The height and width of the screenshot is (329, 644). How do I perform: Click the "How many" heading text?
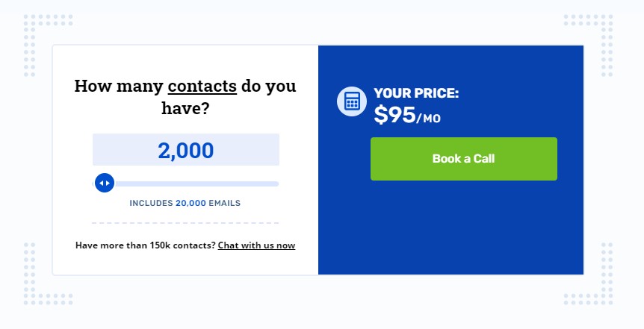tap(119, 86)
